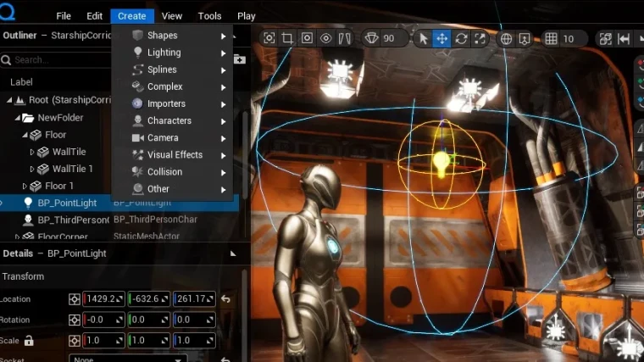Screen dimensions: 644x362
Task: Open the Camera submenu
Action: pyautogui.click(x=172, y=138)
